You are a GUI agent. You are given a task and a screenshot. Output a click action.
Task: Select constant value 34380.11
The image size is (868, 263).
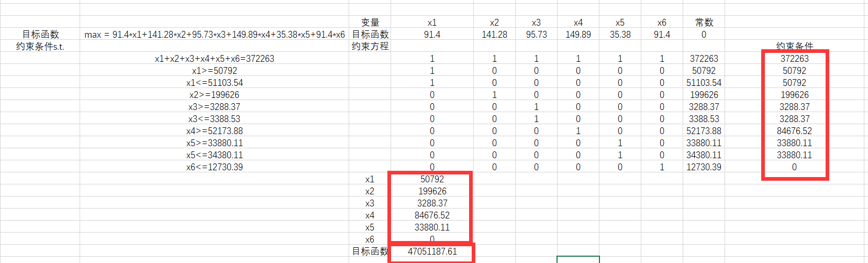[x=704, y=155]
